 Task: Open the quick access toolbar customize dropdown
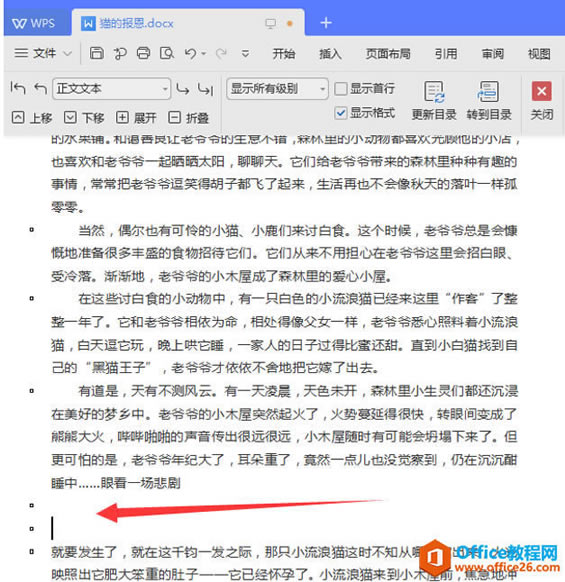point(245,54)
